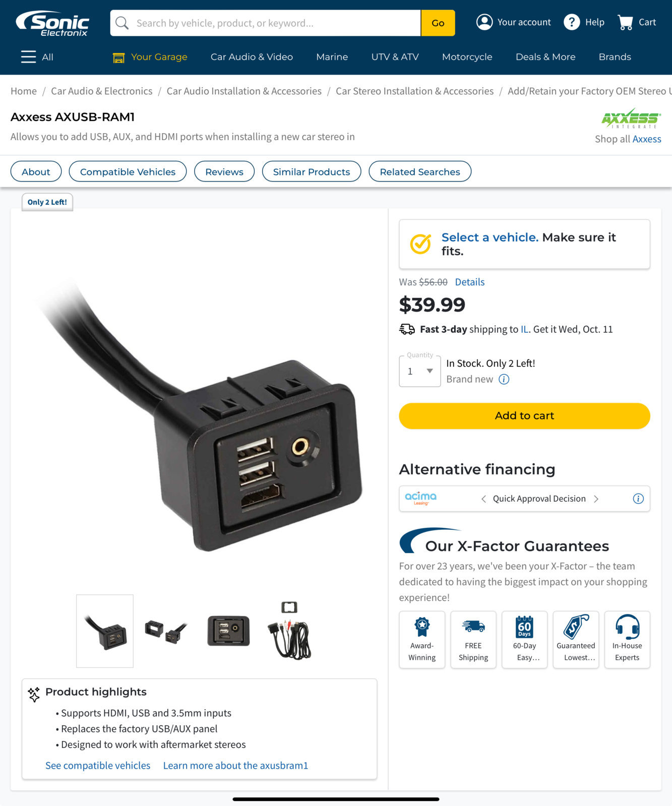
Task: View the cable bundle thumbnail image
Action: [290, 631]
